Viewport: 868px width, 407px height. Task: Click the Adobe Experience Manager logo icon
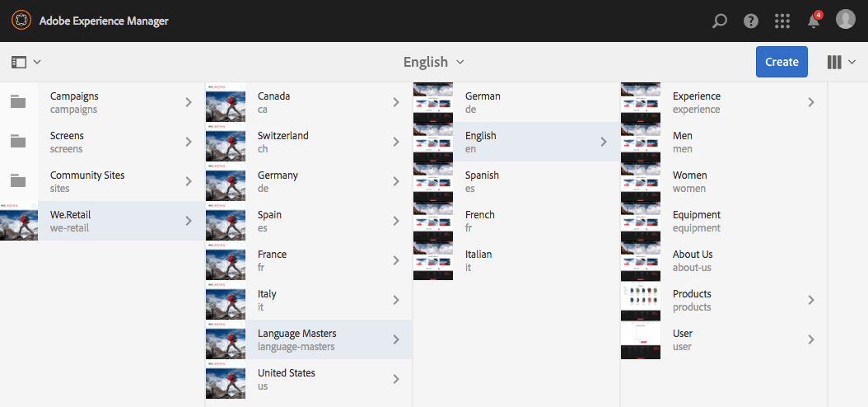21,21
